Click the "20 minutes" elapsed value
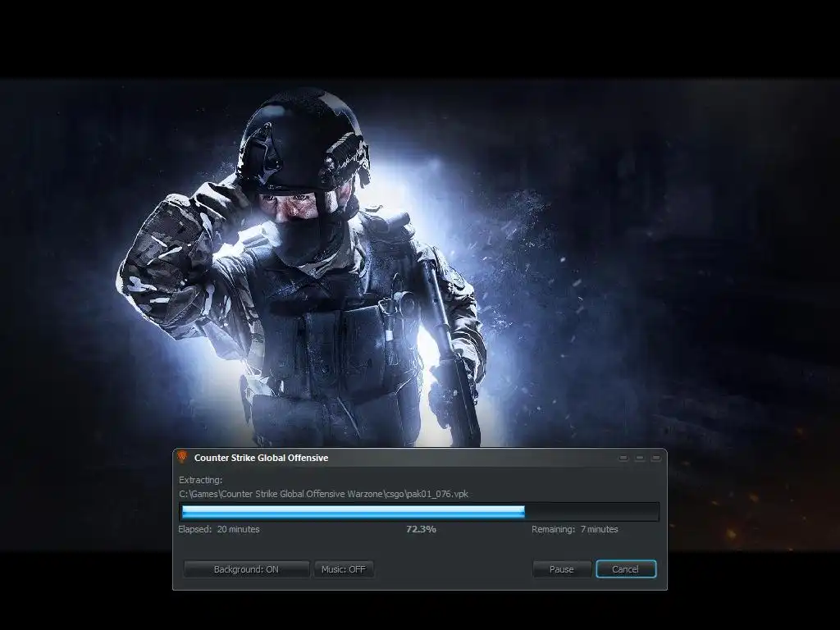Viewport: 840px width, 630px height. [x=239, y=529]
